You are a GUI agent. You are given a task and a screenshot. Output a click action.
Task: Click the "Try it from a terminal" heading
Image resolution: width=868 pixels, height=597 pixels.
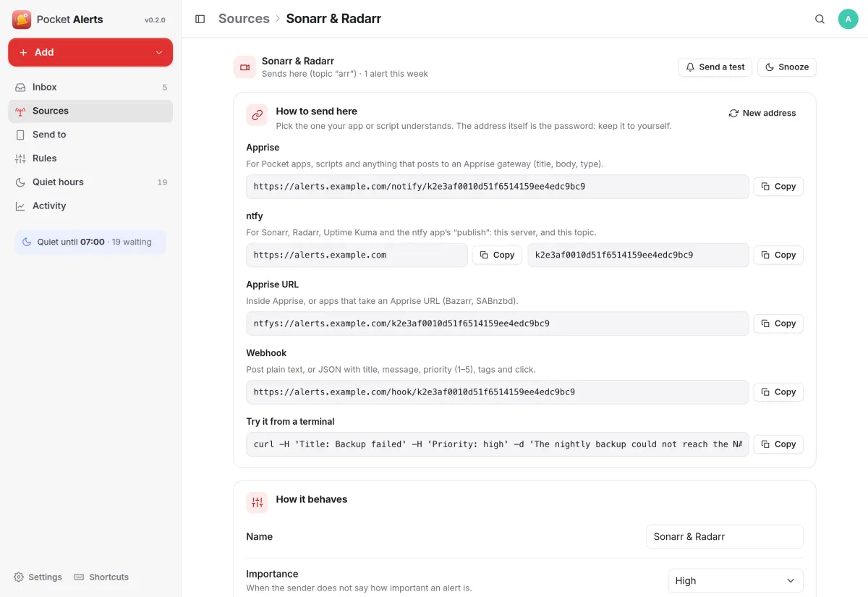(x=290, y=421)
